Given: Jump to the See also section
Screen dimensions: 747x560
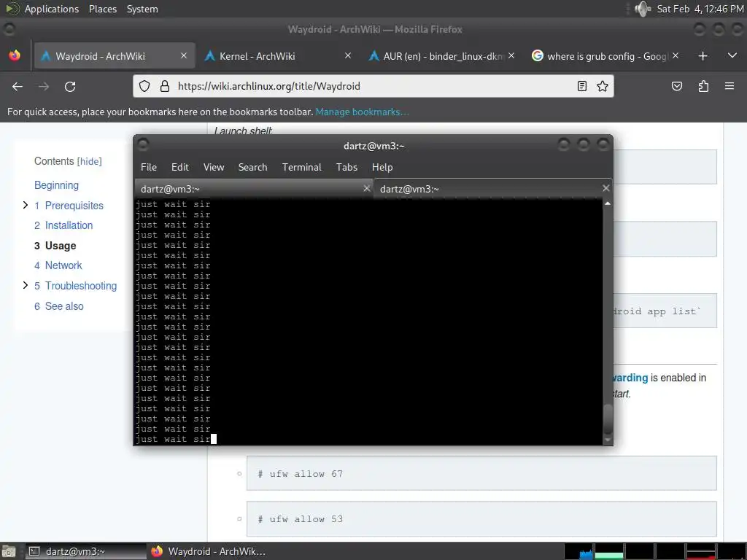Looking at the screenshot, I should (x=58, y=306).
